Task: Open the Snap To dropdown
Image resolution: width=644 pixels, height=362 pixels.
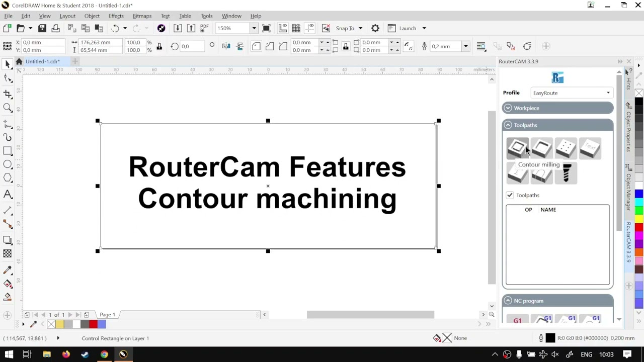Action: pyautogui.click(x=360, y=28)
